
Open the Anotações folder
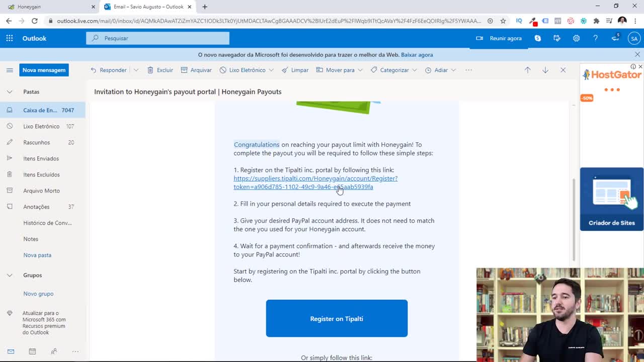(43, 207)
